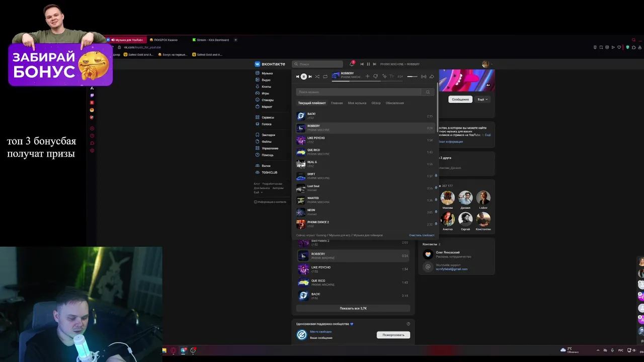Dislike the current track ROBBERY
This screenshot has width=644, height=362.
[x=375, y=76]
